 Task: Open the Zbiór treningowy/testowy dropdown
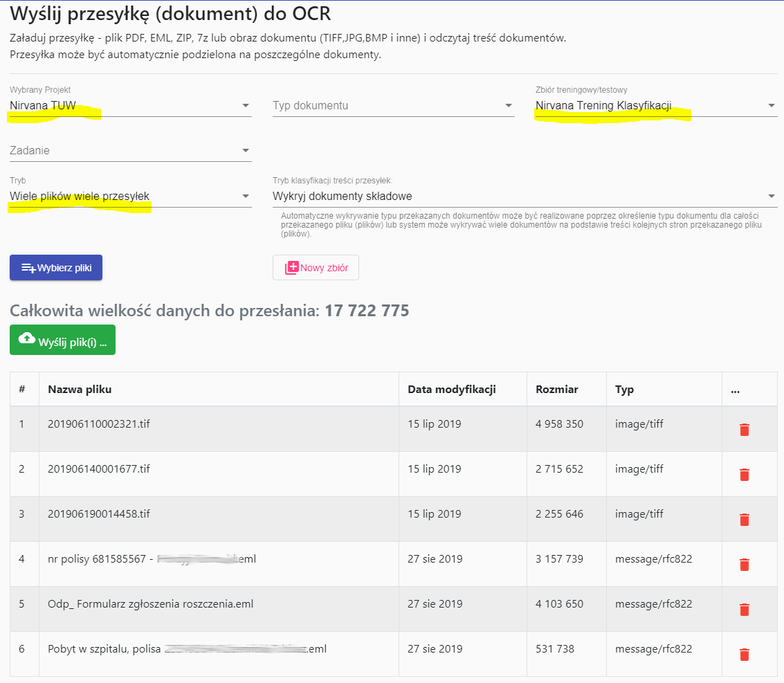tap(772, 104)
